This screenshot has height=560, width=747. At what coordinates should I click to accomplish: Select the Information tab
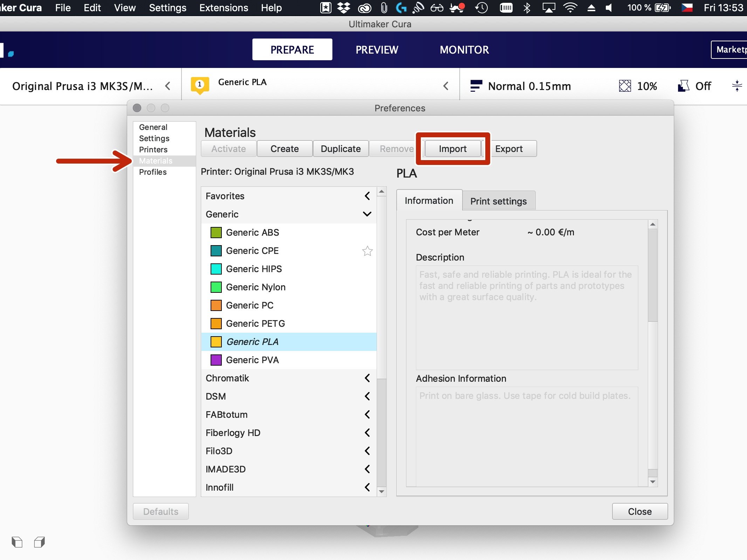[x=429, y=200]
